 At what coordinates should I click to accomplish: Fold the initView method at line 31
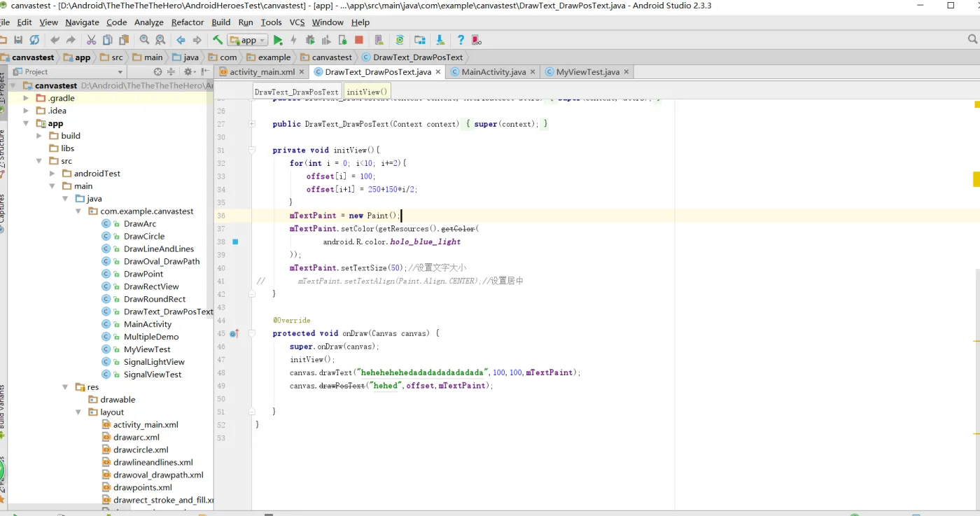tap(251, 150)
